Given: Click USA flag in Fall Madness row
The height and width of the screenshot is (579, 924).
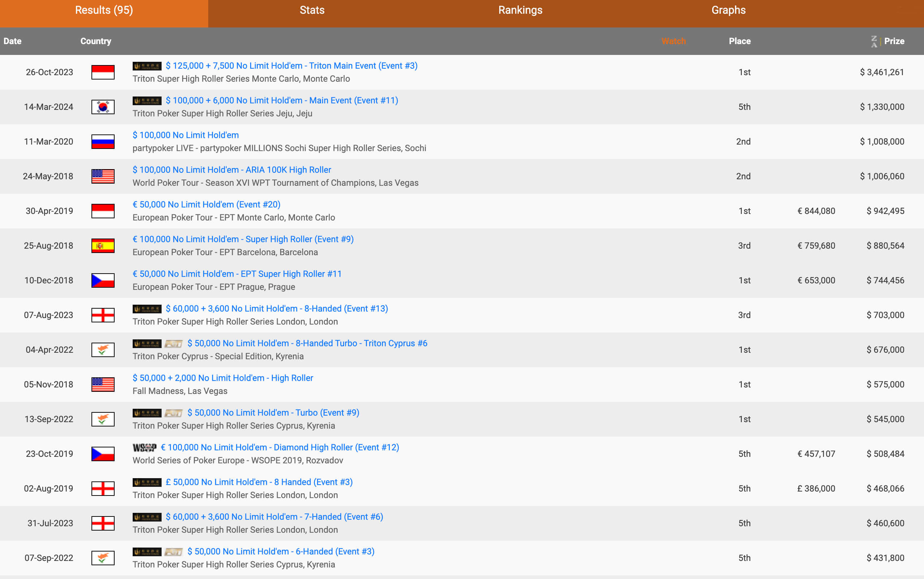Looking at the screenshot, I should pos(103,385).
